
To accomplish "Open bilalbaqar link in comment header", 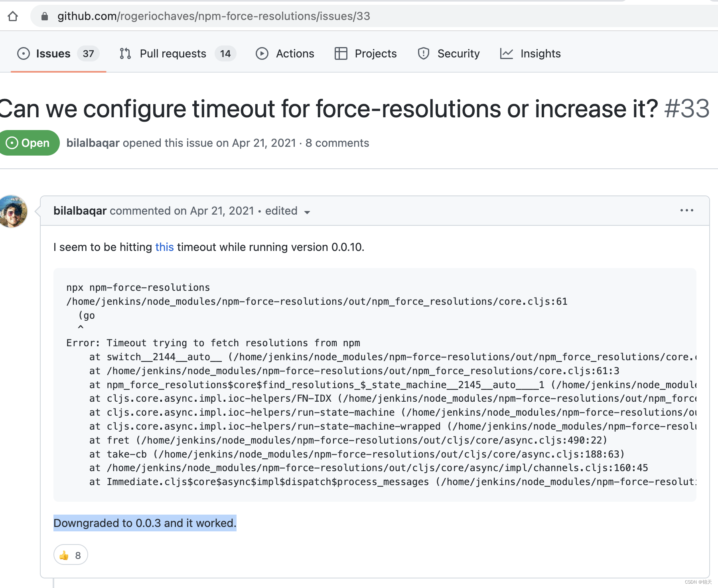I will coord(80,211).
